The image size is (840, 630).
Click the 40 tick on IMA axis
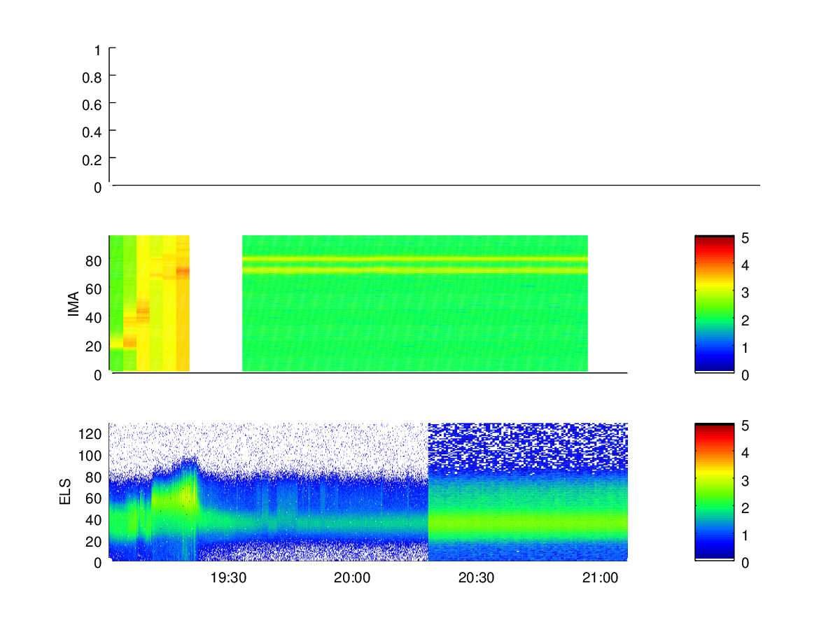coord(95,317)
